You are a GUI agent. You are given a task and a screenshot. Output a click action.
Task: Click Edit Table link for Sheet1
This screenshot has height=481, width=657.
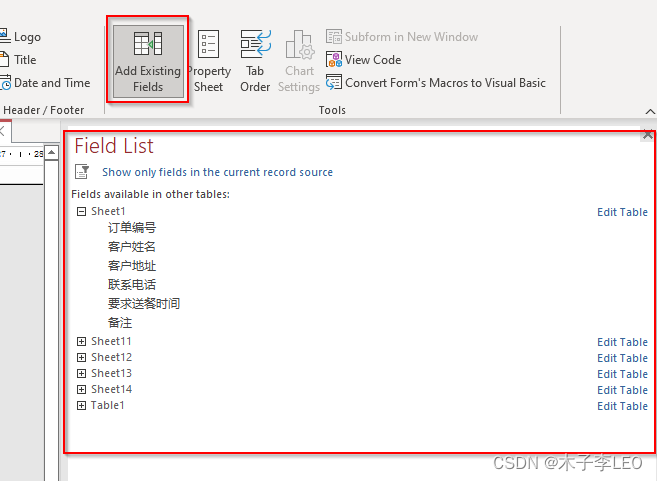point(622,212)
